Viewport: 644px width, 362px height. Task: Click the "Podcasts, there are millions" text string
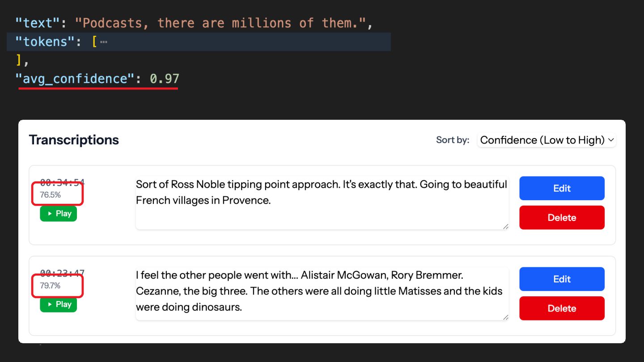pyautogui.click(x=220, y=23)
